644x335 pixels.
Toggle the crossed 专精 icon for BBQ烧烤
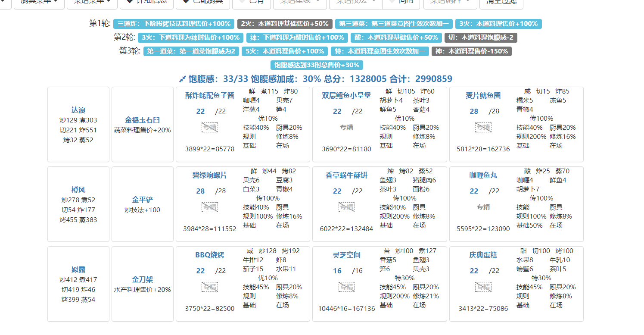210,287
